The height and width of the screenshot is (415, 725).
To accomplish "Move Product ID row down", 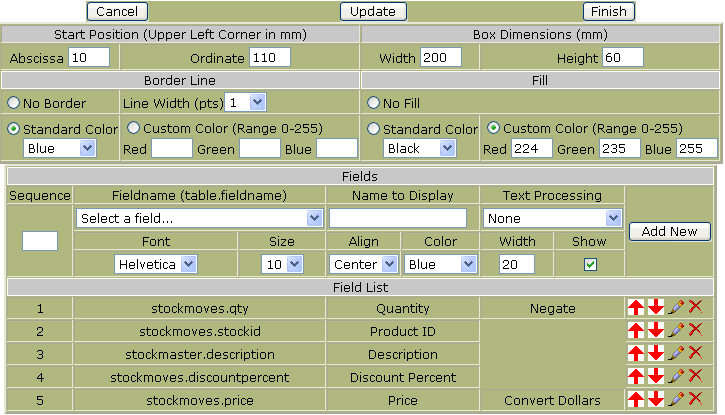I will point(655,331).
